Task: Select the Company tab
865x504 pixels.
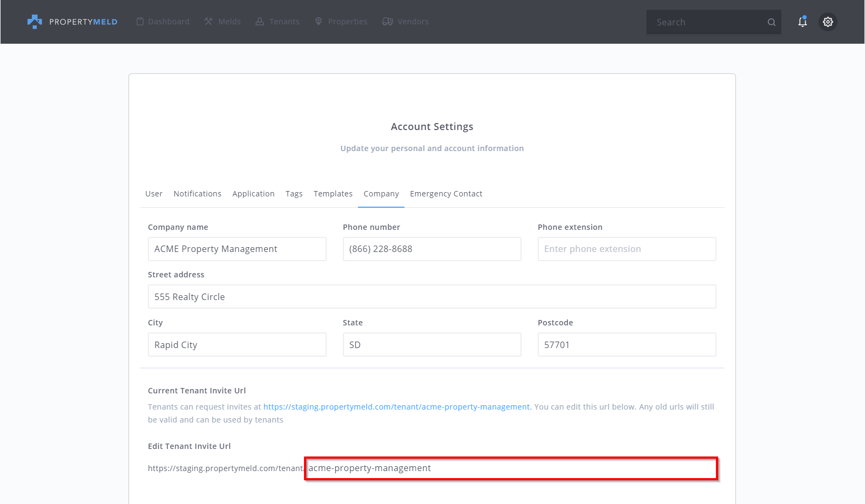Action: point(381,194)
